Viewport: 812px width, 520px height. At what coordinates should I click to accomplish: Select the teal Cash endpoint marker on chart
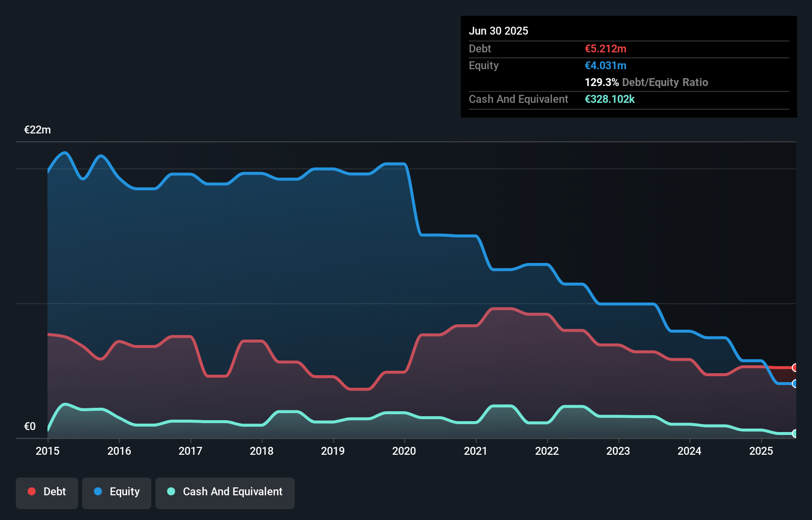(794, 434)
